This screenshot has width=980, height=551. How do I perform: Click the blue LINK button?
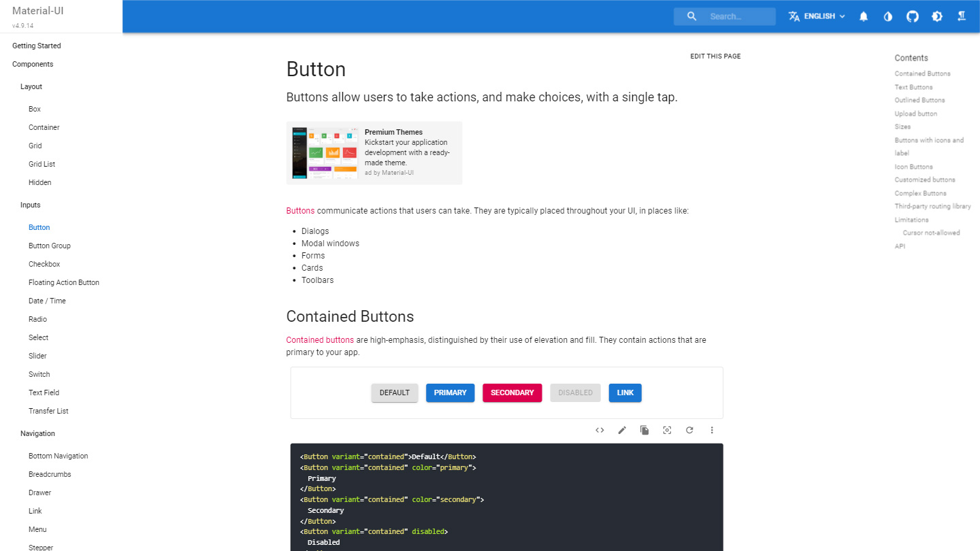pyautogui.click(x=625, y=393)
